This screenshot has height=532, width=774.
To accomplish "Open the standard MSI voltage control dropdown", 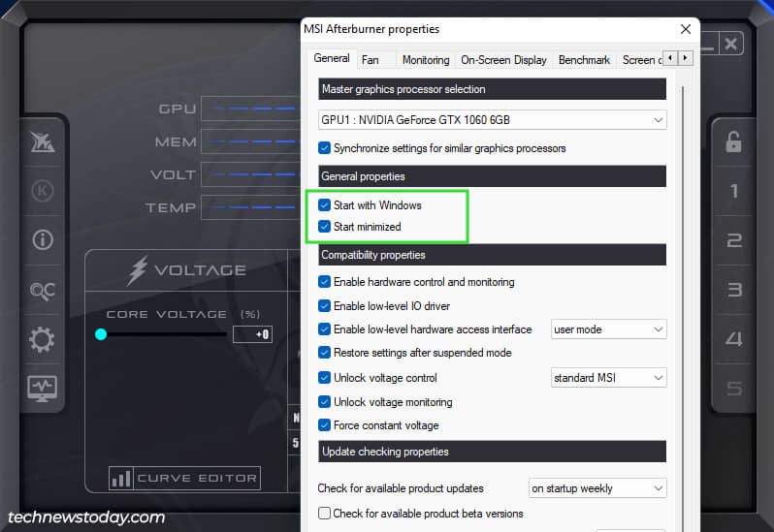I will (x=609, y=378).
